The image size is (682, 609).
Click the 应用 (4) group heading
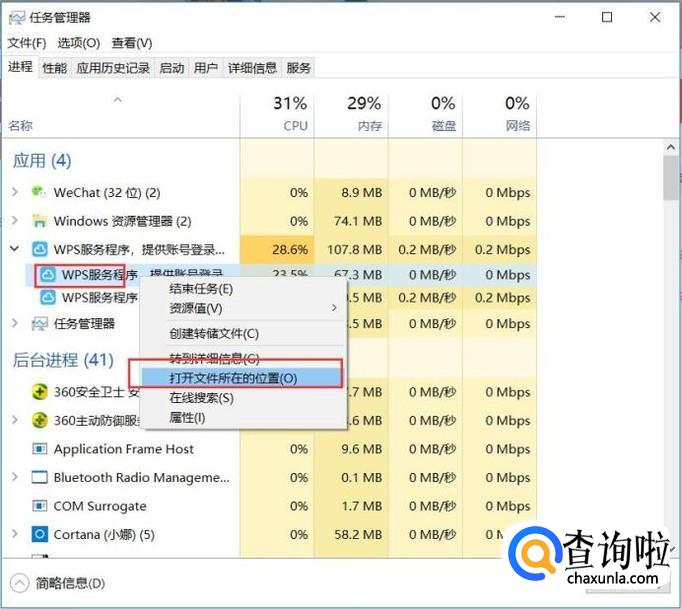(42, 161)
